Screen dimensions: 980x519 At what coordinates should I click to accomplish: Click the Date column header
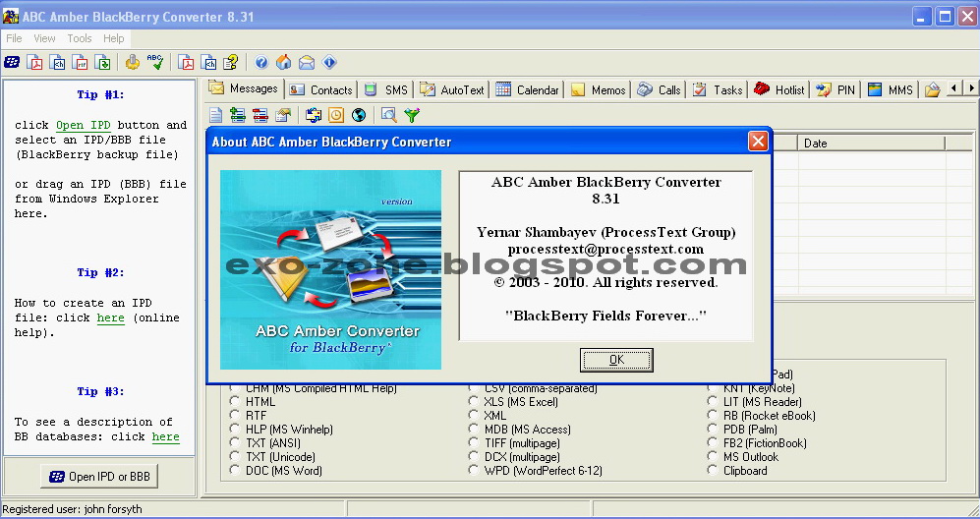pos(872,144)
